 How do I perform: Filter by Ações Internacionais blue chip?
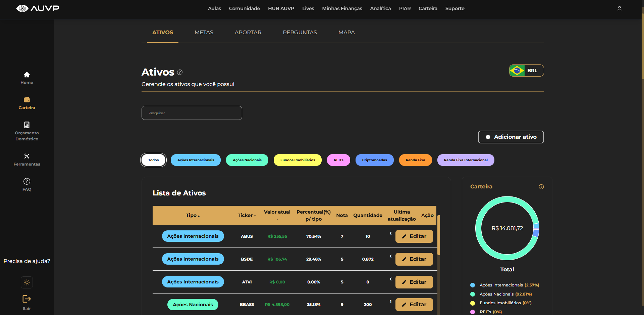pos(196,160)
